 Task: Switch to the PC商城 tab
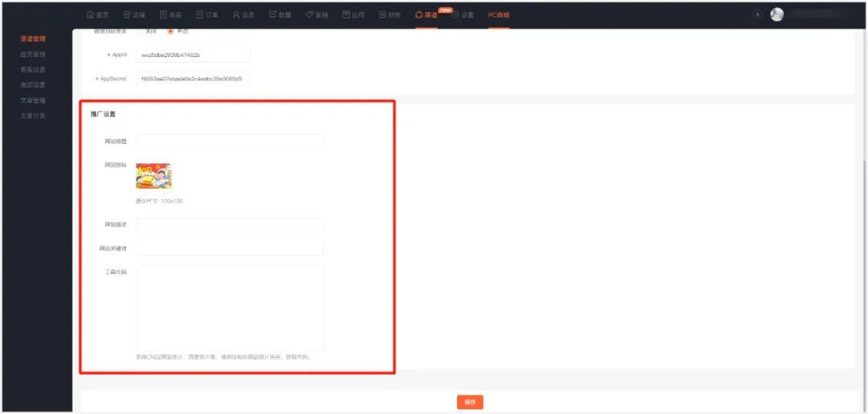click(x=498, y=14)
